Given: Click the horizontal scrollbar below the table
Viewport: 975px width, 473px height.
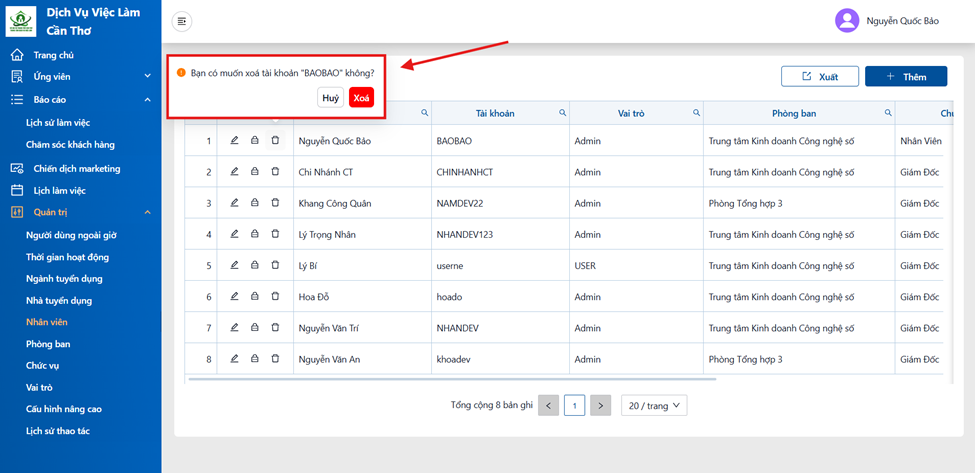Looking at the screenshot, I should click(x=452, y=379).
